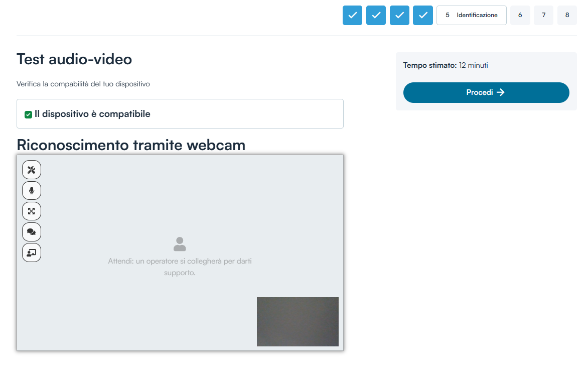Mute the microphone in webcam panel
This screenshot has width=588, height=373.
(x=32, y=191)
